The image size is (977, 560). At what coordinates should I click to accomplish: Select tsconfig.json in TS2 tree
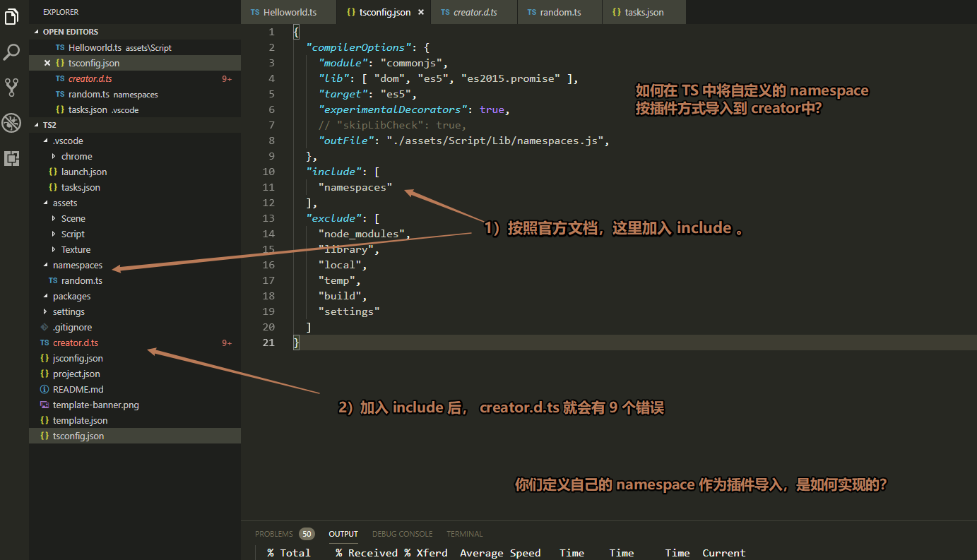click(135, 436)
